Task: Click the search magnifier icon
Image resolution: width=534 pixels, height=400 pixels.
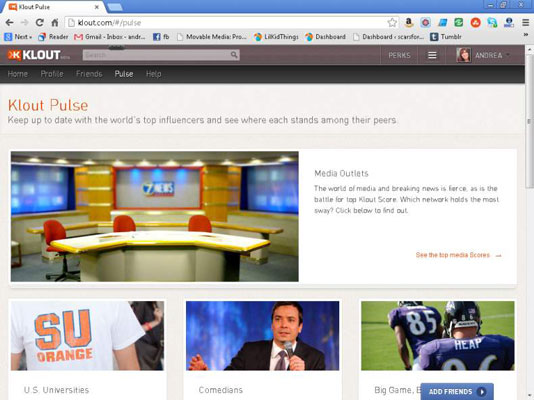Action: pyautogui.click(x=234, y=54)
